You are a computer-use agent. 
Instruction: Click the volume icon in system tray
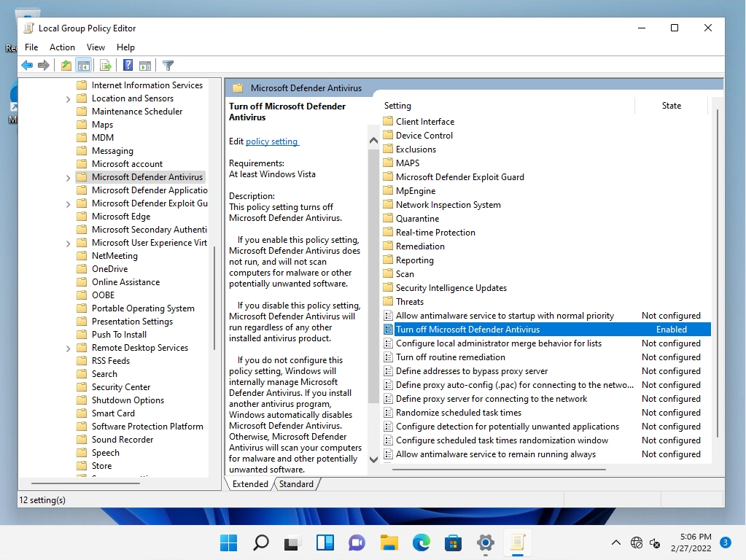coord(655,542)
